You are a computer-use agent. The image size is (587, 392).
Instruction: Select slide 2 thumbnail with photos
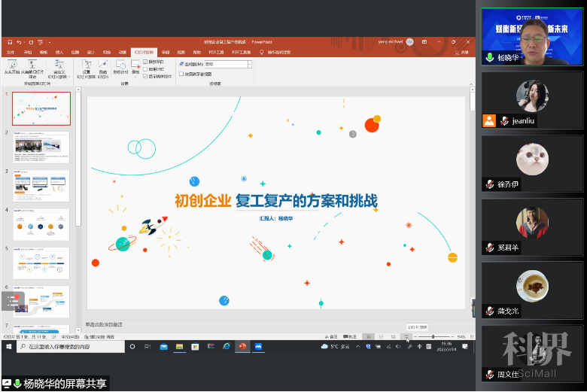pyautogui.click(x=41, y=147)
